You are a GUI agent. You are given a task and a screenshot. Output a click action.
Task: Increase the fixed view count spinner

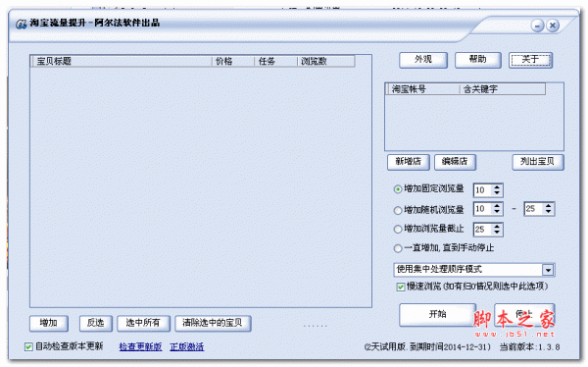[x=497, y=187]
